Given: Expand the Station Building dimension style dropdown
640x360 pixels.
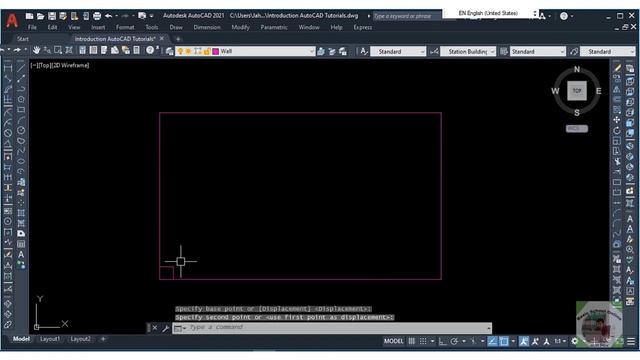Looking at the screenshot, I should tap(492, 51).
